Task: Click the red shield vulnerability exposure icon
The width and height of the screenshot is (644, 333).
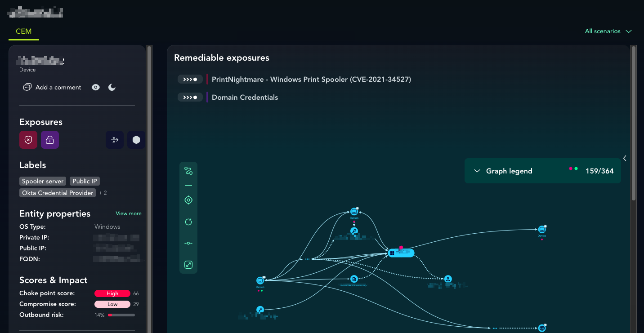Action: 28,140
